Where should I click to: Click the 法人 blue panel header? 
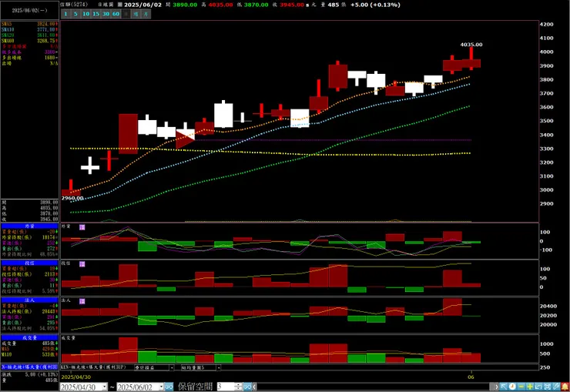(x=29, y=300)
